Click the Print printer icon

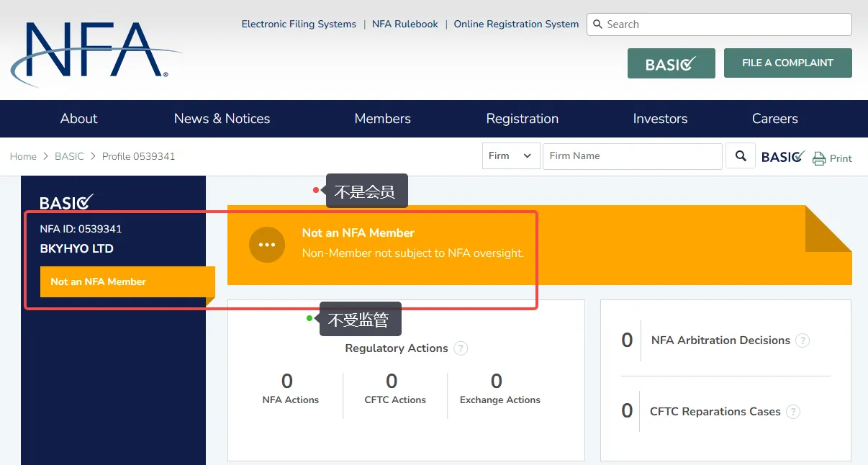coord(819,159)
